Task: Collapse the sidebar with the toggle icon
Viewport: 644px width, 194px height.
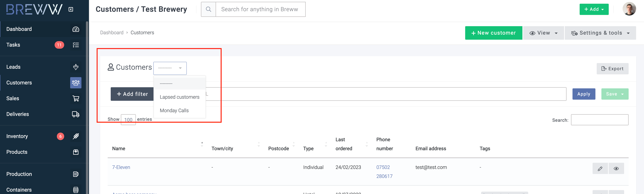Action: [x=71, y=9]
